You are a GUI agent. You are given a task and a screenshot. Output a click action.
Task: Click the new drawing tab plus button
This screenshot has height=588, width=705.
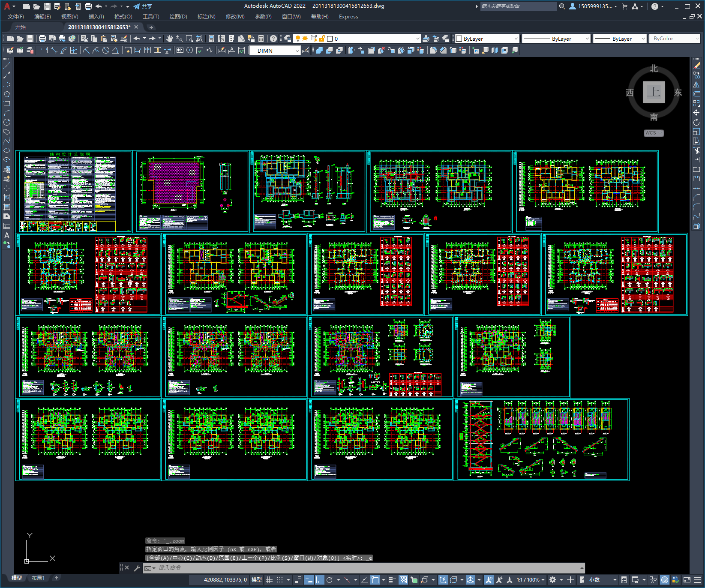click(x=151, y=27)
